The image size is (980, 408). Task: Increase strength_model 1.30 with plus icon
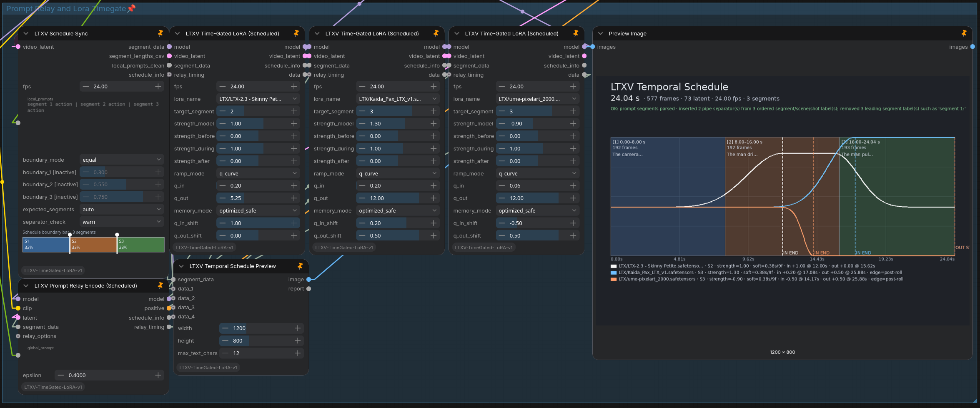click(434, 124)
